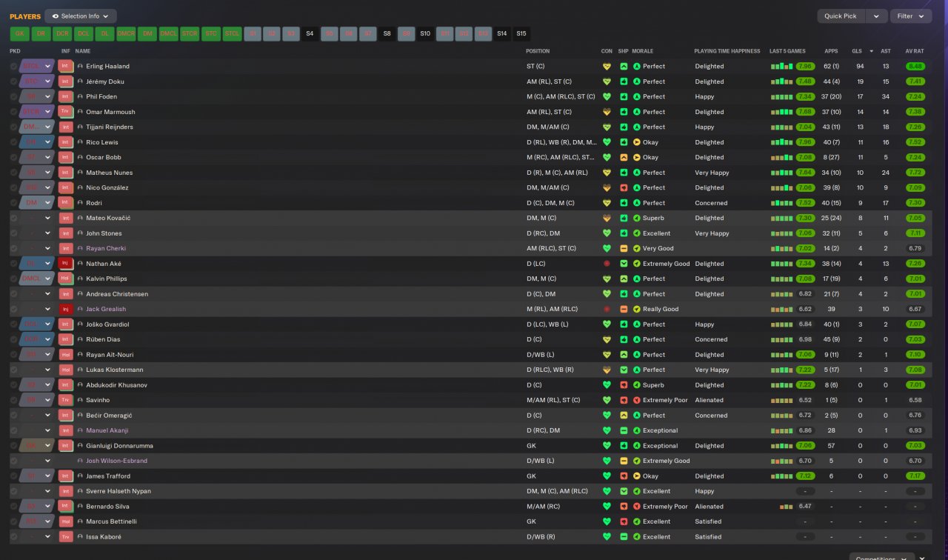Click the condition heart icon for Erling Haaland

(607, 67)
